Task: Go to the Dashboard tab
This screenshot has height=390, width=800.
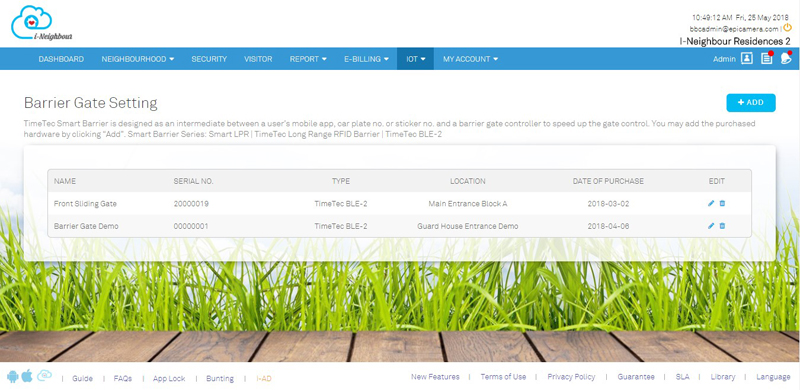Action: click(x=61, y=59)
